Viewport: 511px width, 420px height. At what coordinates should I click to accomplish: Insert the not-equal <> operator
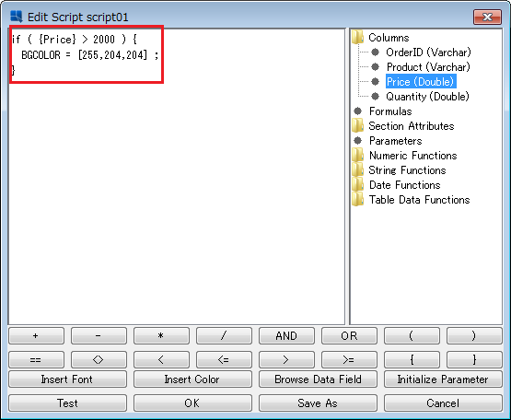click(x=99, y=359)
